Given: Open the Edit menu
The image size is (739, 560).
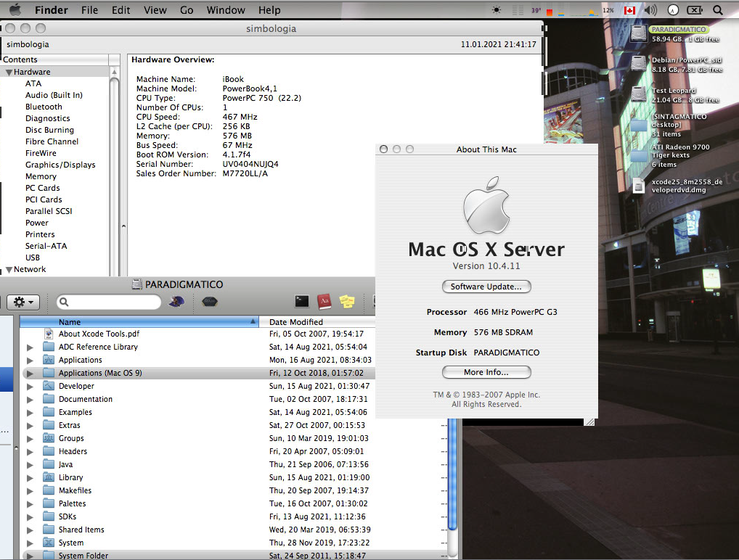Looking at the screenshot, I should pyautogui.click(x=121, y=10).
